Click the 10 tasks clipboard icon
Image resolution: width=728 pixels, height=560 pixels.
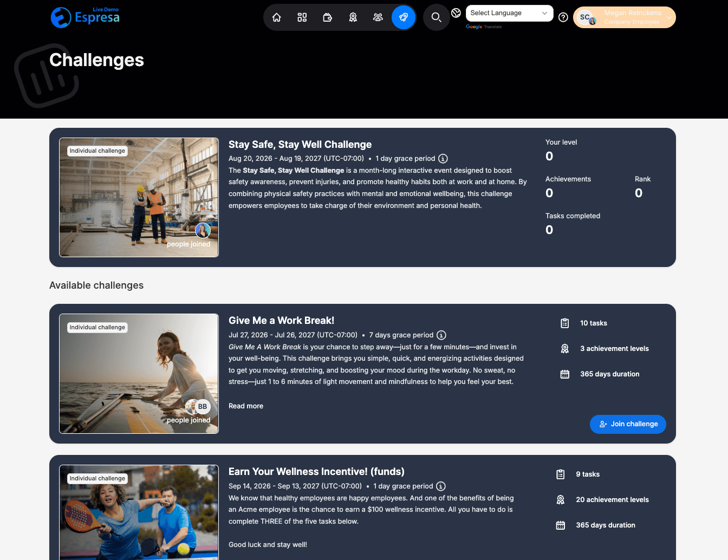pyautogui.click(x=565, y=323)
